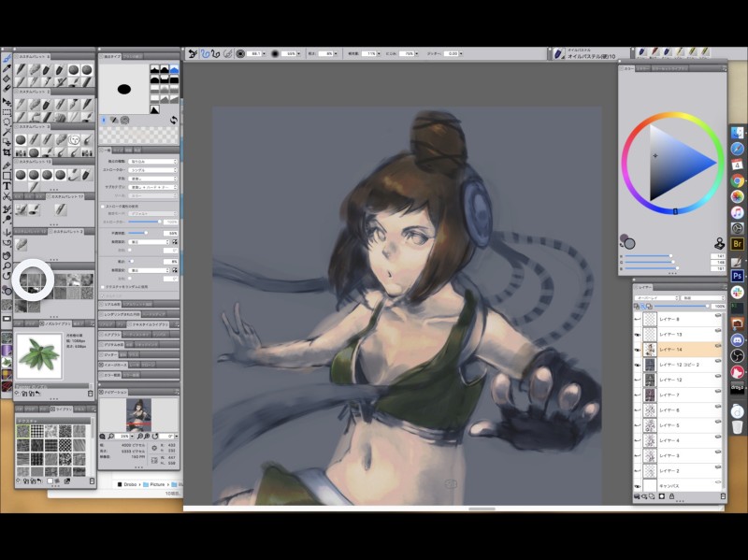Viewport: 748px width, 560px height.
Task: Click the main color swatch circle
Action: click(629, 244)
